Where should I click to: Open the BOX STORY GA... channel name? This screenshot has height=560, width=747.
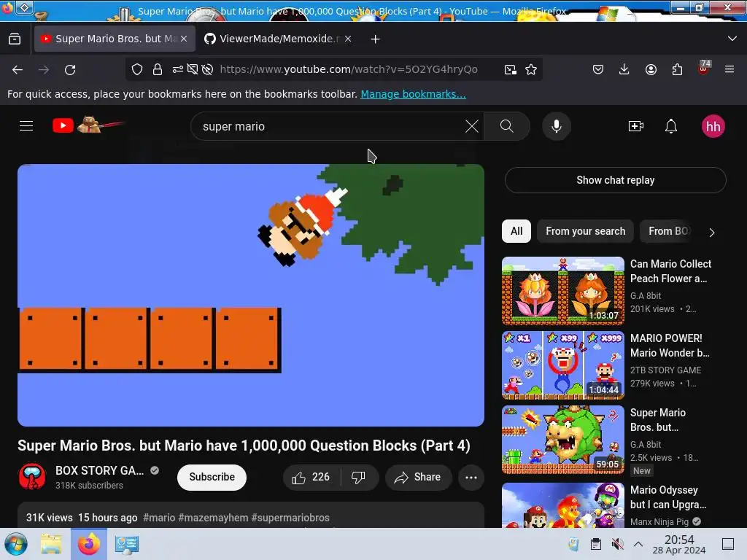pos(99,470)
